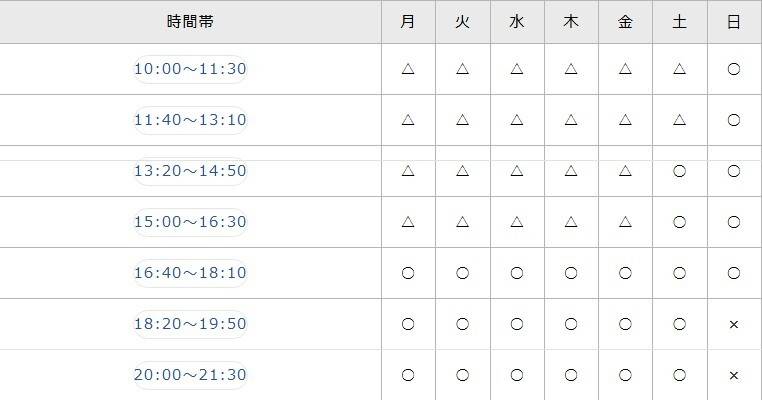Image resolution: width=762 pixels, height=400 pixels.
Task: Click Sunday cross mark for 18:20～19:50
Action: point(734,324)
